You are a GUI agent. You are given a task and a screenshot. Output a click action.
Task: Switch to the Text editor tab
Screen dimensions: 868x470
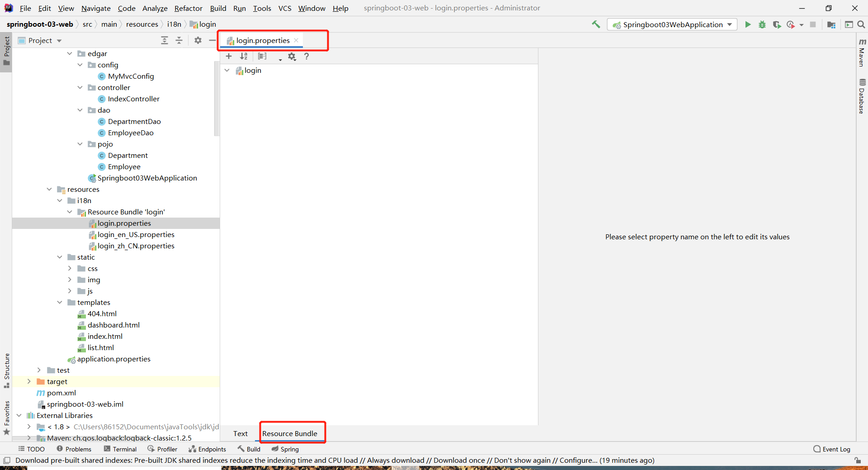coord(240,433)
